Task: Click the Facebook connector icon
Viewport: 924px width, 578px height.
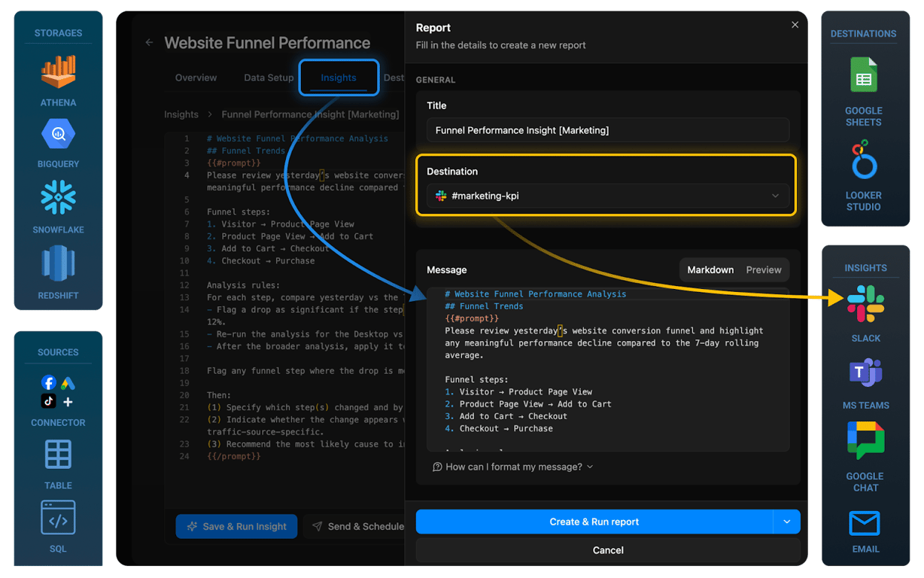Action: pos(49,383)
